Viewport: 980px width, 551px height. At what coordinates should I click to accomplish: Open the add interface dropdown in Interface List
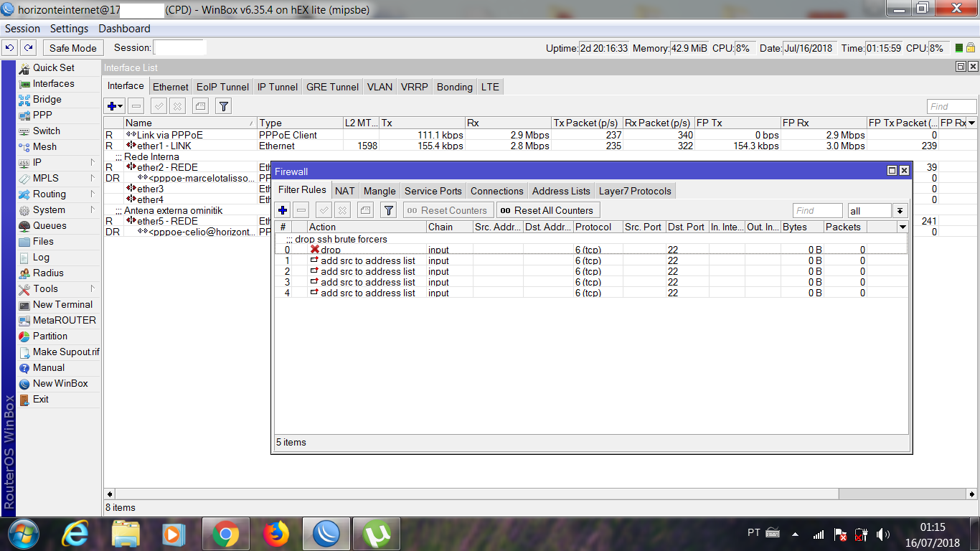(x=115, y=106)
